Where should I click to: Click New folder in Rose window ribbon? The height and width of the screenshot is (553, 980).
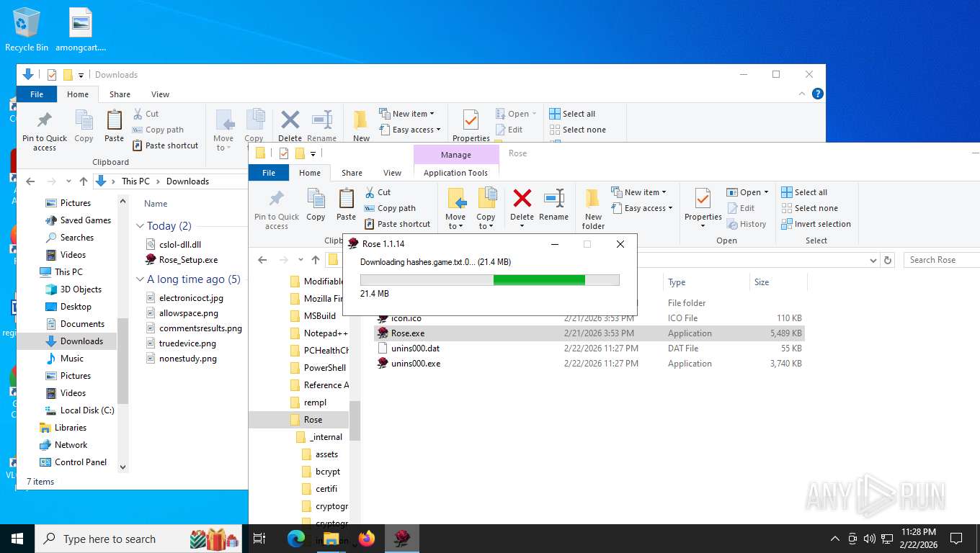(x=593, y=209)
